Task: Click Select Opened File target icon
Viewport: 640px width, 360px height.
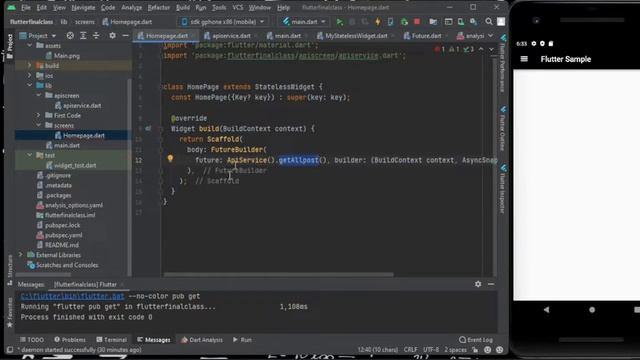Action: [70, 36]
